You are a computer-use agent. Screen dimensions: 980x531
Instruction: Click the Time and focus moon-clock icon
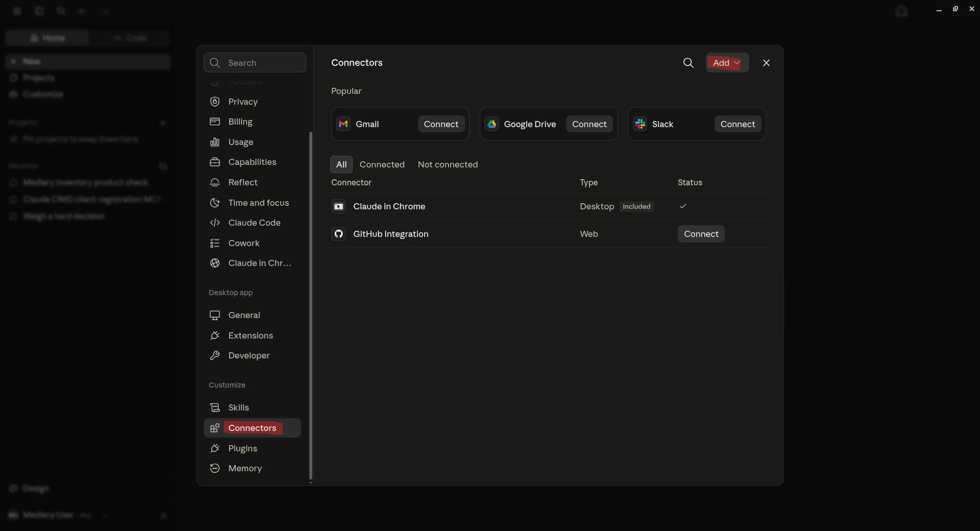pyautogui.click(x=215, y=203)
